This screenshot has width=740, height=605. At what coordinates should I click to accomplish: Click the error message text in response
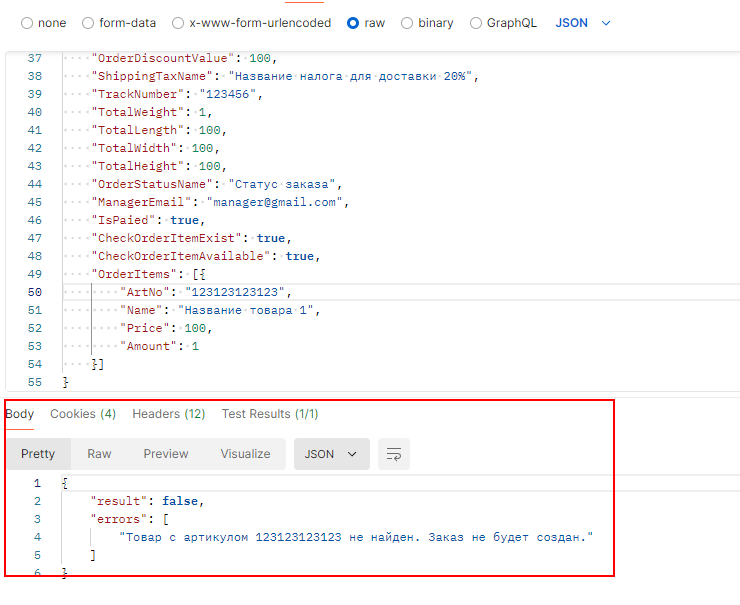point(355,538)
